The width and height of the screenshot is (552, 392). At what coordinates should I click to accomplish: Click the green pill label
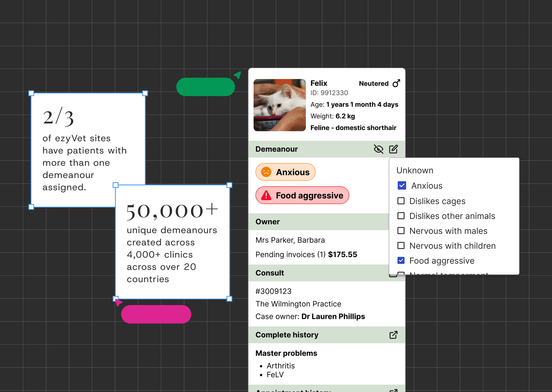[x=205, y=87]
